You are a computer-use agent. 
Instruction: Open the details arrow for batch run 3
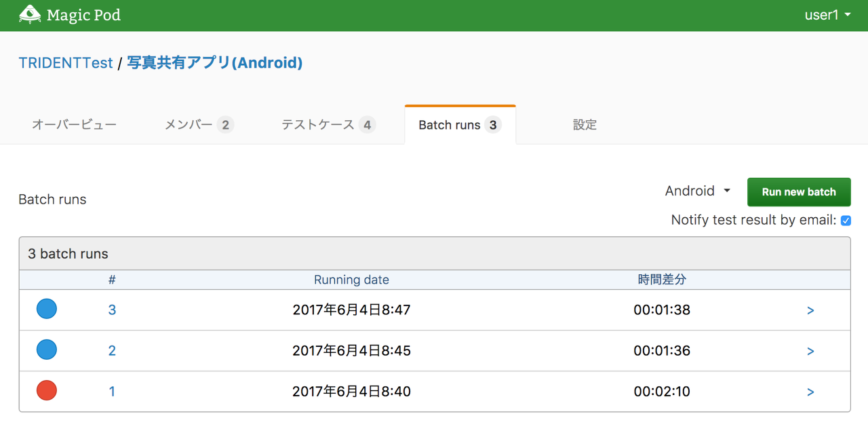810,310
